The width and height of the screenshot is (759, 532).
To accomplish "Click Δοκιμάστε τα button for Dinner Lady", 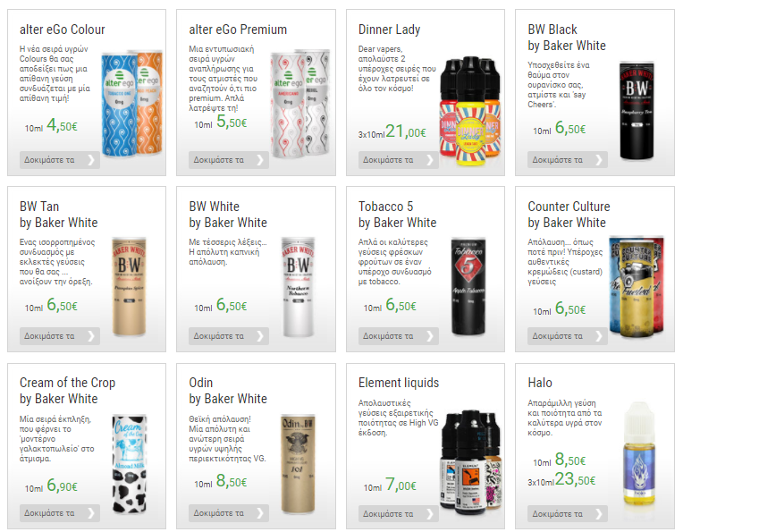I will (x=399, y=160).
